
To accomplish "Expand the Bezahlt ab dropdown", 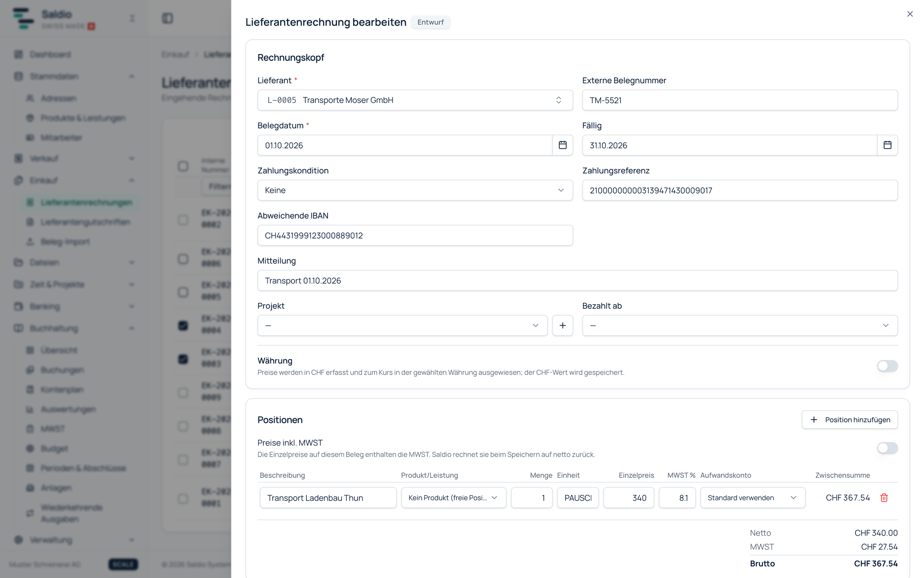I will point(740,325).
